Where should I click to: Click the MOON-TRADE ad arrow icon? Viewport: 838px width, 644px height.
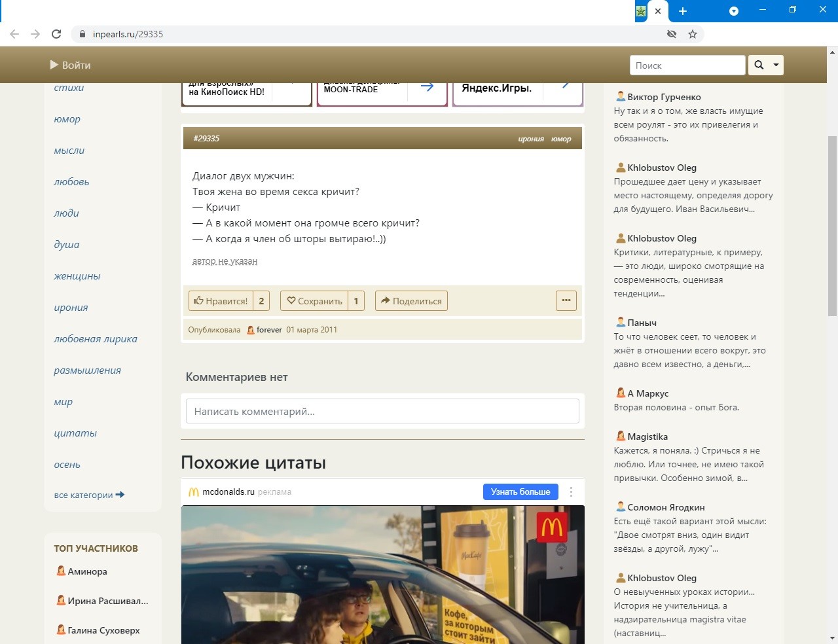coord(428,86)
